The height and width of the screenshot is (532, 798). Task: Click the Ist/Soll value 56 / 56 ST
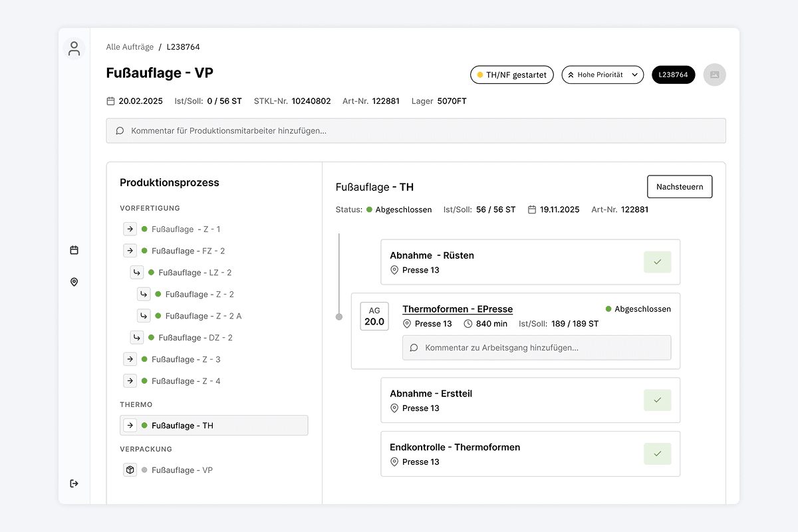[x=496, y=209]
